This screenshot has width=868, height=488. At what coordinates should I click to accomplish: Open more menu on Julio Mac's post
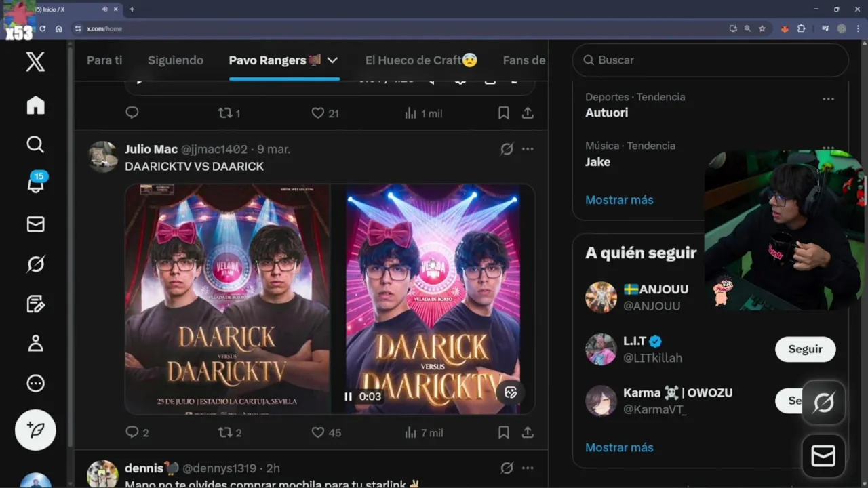coord(528,149)
